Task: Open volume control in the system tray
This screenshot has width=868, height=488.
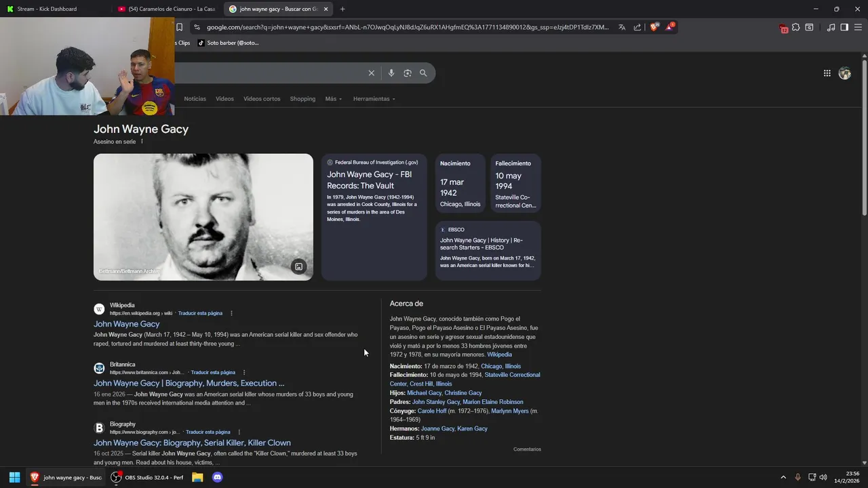Action: point(823,477)
